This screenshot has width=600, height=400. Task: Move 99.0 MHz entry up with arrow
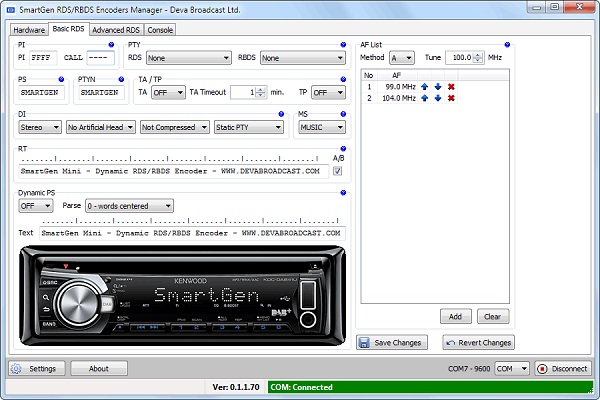click(x=424, y=87)
